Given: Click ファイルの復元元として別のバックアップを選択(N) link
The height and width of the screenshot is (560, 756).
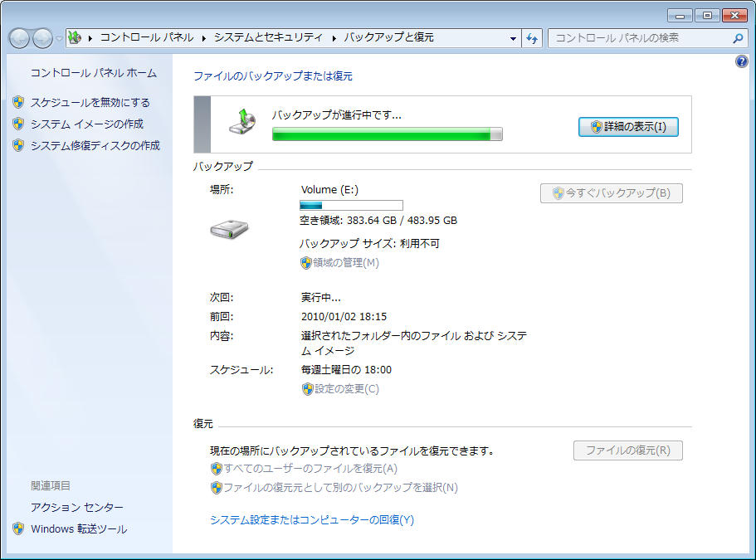Looking at the screenshot, I should tap(340, 488).
